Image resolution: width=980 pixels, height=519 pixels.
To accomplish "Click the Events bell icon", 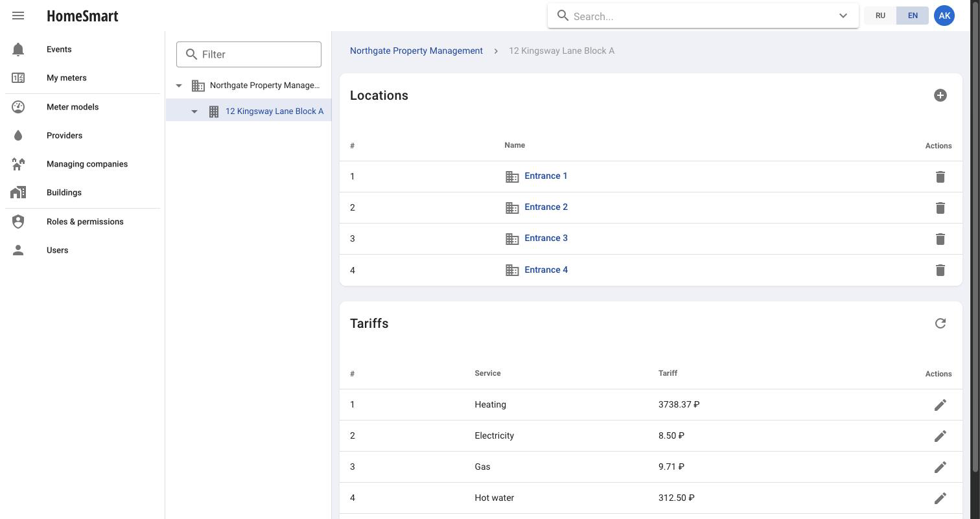I will (18, 49).
